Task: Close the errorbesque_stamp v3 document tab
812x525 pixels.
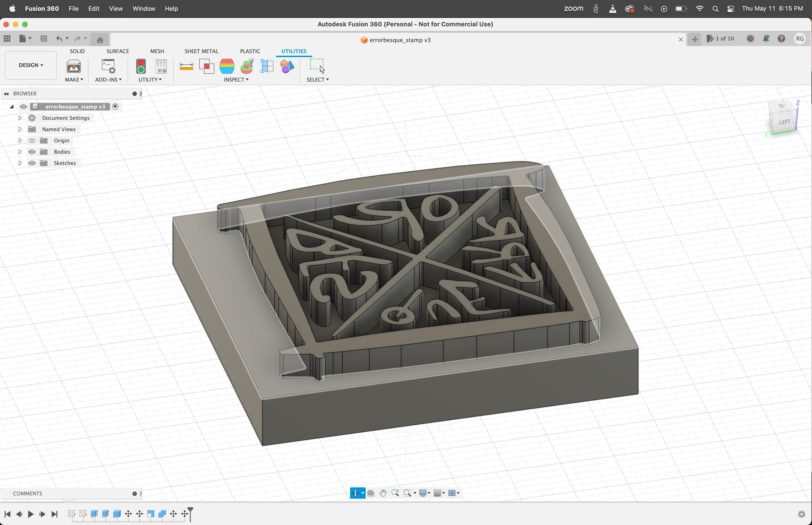Action: (680, 39)
